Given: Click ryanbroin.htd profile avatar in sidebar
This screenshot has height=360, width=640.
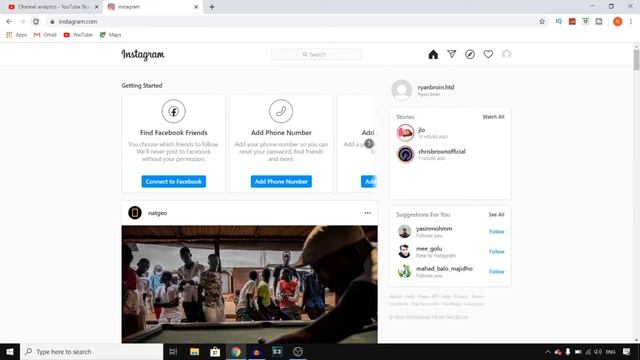Looking at the screenshot, I should tap(402, 90).
